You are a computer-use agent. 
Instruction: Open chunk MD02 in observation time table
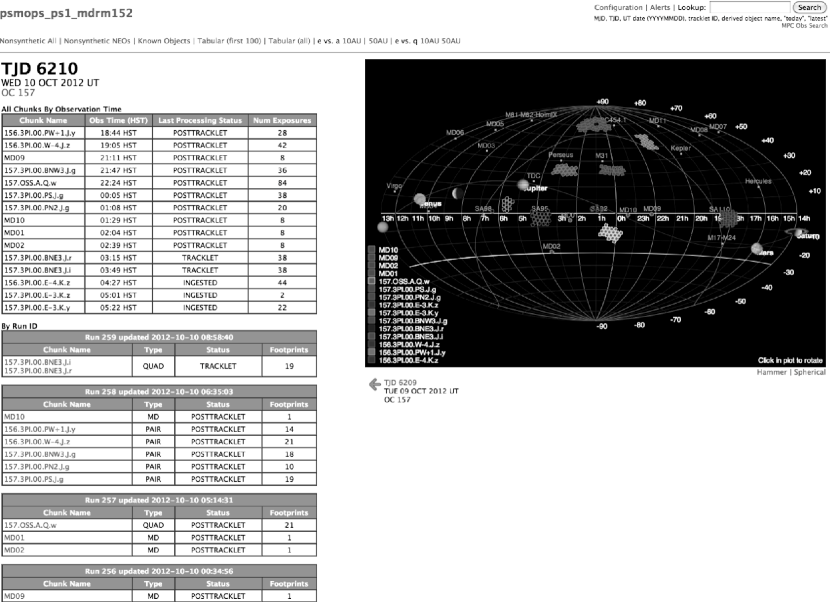click(x=14, y=245)
